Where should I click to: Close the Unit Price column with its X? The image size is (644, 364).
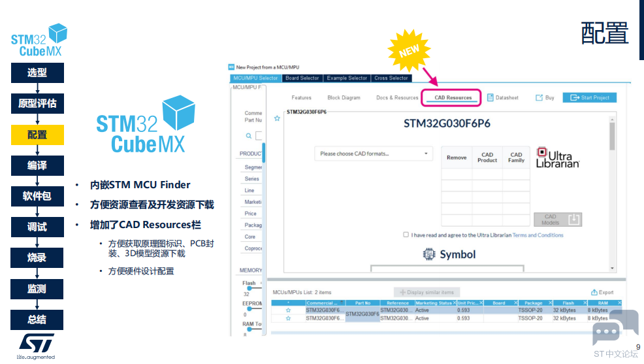[481, 303]
